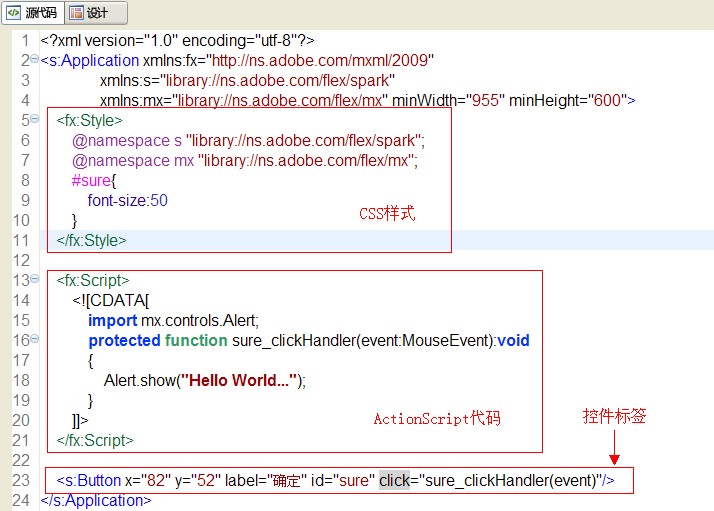
Task: Click minWidth="955" attribute on line 4
Action: [449, 100]
